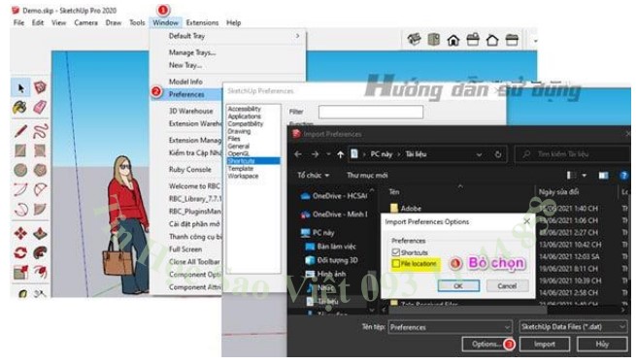636x364 pixels.
Task: Select the Offset tool
Action: coord(40,271)
